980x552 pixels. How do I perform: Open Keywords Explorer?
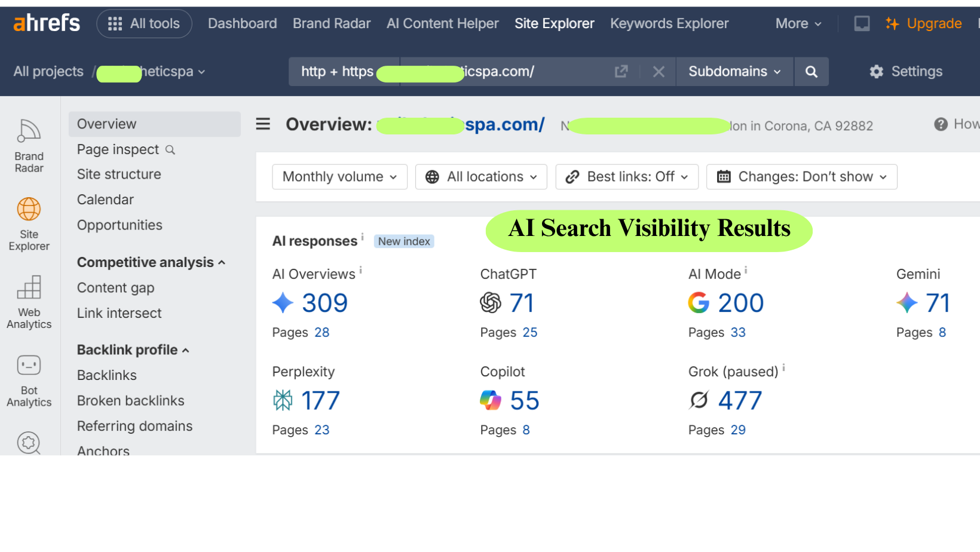click(669, 23)
